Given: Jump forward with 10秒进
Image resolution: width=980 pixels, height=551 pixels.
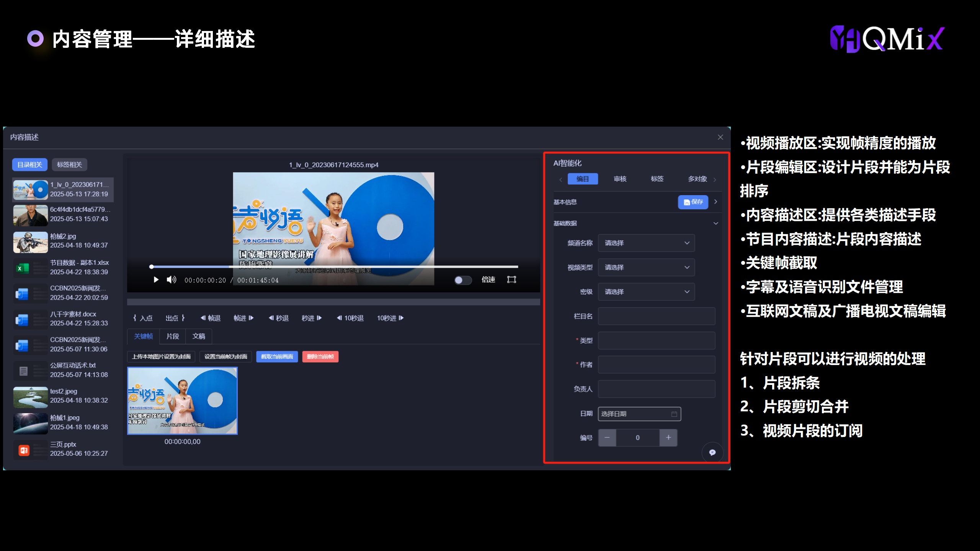Looking at the screenshot, I should tap(390, 318).
